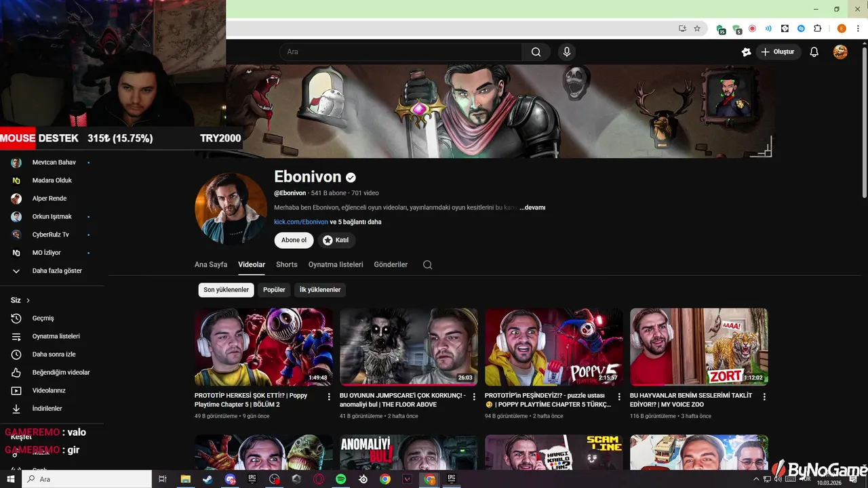This screenshot has height=488, width=868.
Task: Click the blue Shazam extension icon
Action: tap(801, 28)
